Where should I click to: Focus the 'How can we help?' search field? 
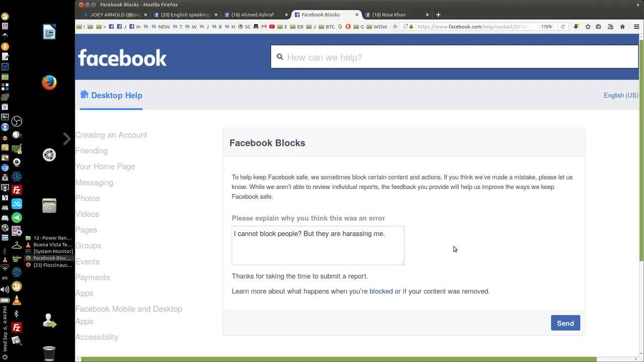455,57
